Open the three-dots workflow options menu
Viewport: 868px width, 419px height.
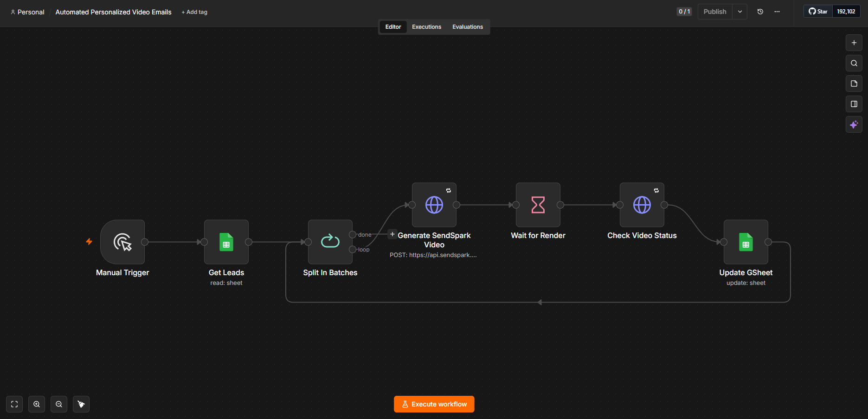coord(777,12)
